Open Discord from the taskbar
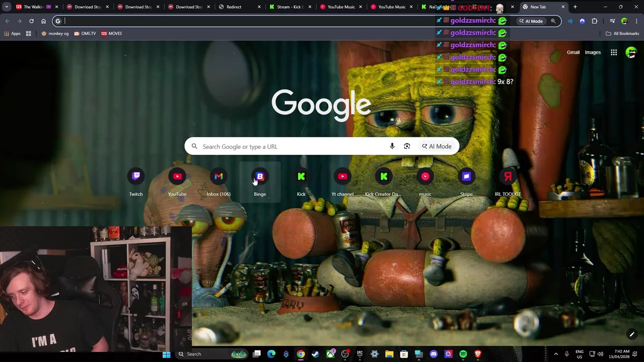This screenshot has height=362, width=644. point(434,354)
